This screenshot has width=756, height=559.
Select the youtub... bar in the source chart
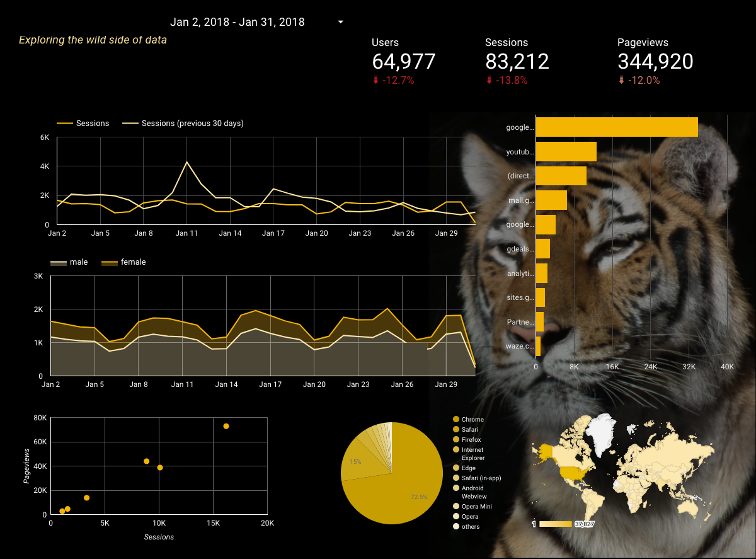566,151
